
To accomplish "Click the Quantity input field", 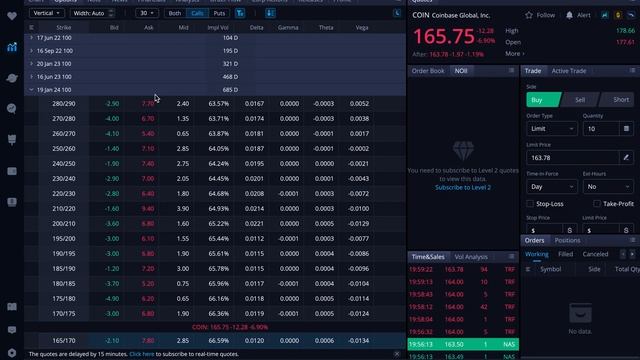I will coord(601,129).
